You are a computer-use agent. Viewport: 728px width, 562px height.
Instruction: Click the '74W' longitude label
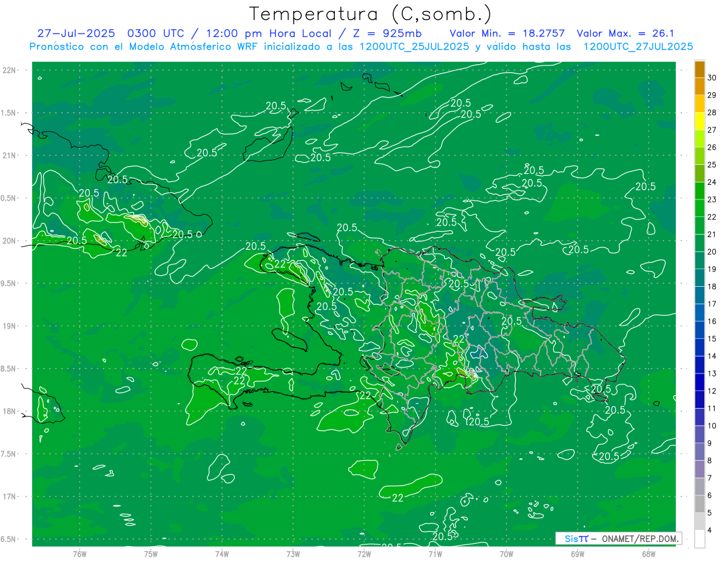click(x=221, y=554)
